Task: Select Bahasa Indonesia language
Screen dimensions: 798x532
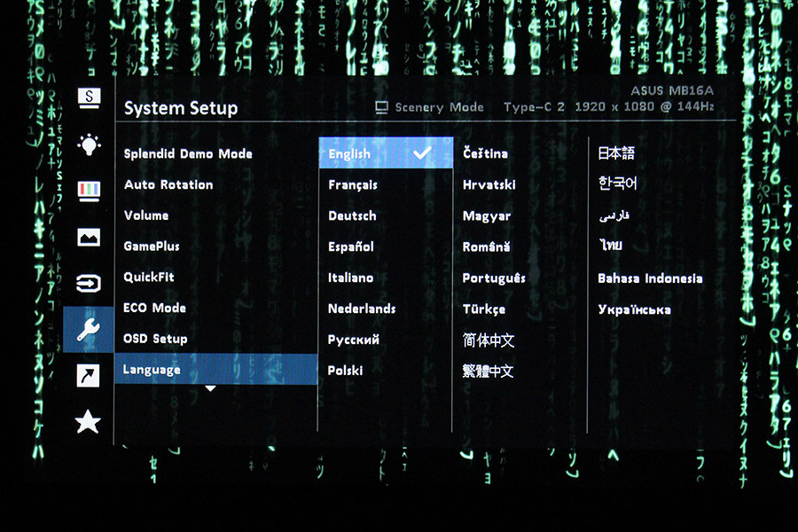Action: pos(650,278)
